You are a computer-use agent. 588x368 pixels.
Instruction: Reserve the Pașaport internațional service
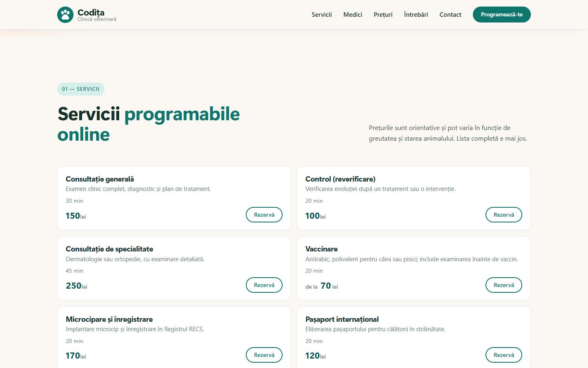tap(504, 355)
